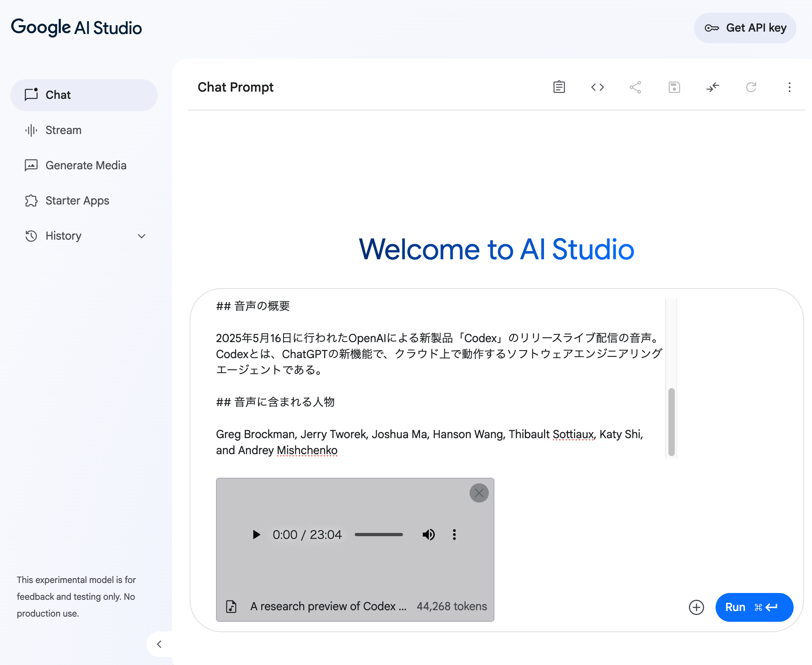Select Stream in the sidebar
This screenshot has width=812, height=665.
coord(63,130)
